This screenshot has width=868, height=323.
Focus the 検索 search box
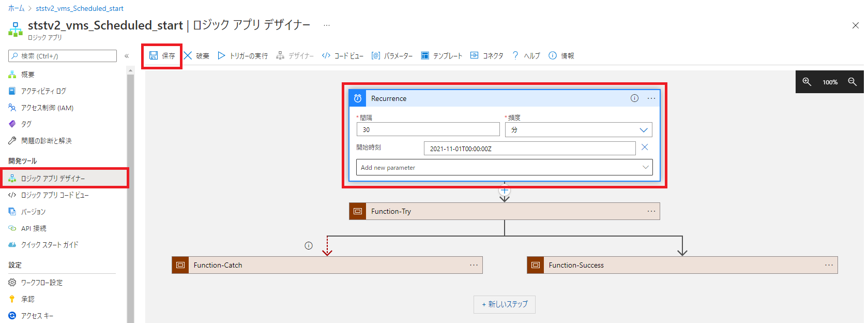click(x=63, y=56)
